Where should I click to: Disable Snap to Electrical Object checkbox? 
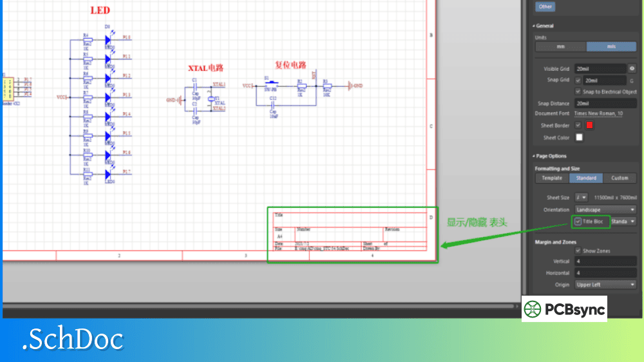coord(578,91)
